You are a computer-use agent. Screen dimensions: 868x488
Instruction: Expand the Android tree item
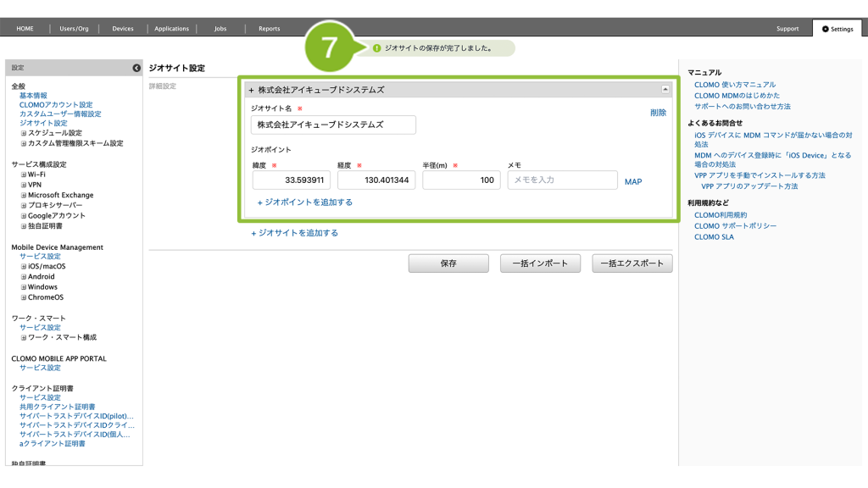24,277
